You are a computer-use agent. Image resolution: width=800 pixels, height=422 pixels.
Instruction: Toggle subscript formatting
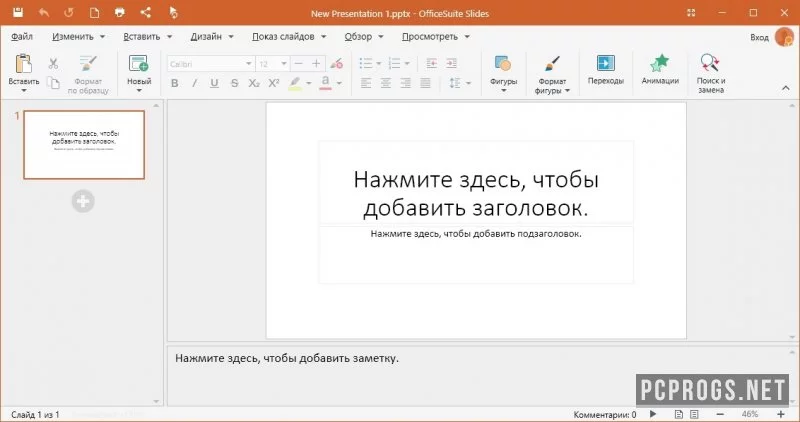coord(254,83)
